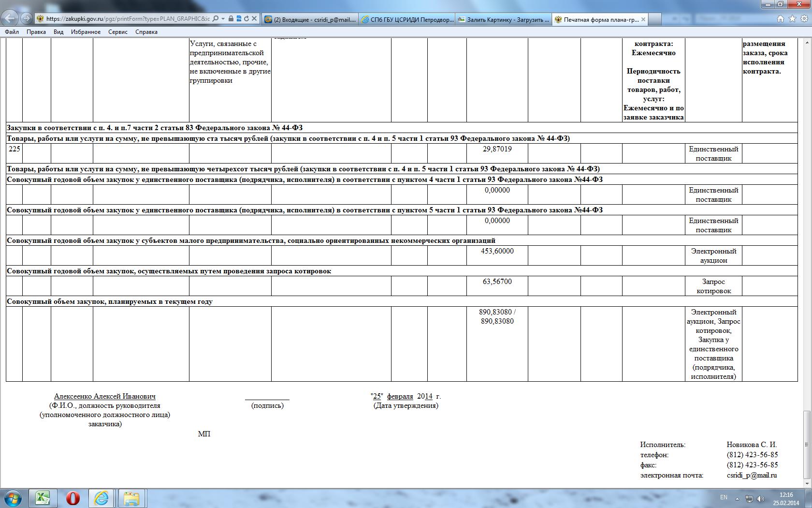Click the vertical scrollbar thumb
This screenshot has width=812, height=508.
tap(806, 444)
